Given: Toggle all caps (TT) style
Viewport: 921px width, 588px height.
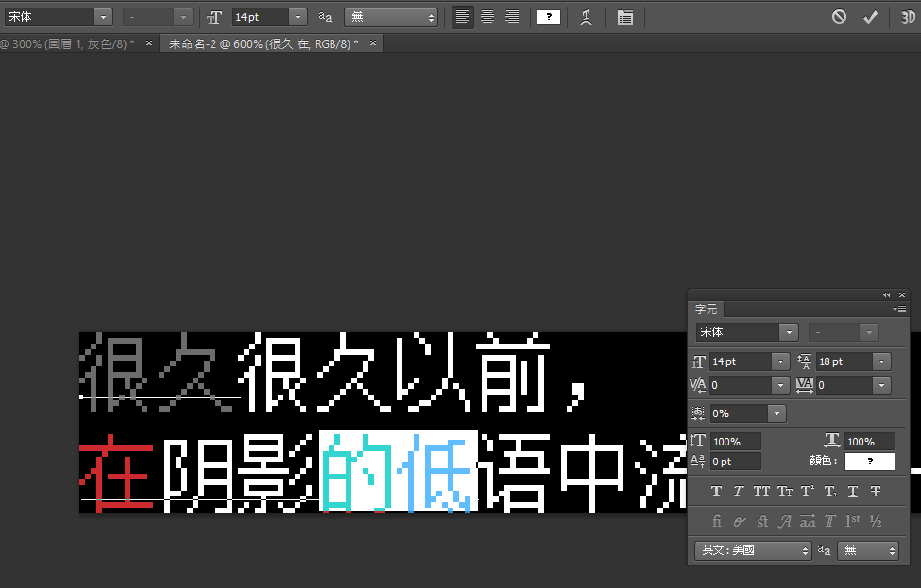Looking at the screenshot, I should point(761,491).
